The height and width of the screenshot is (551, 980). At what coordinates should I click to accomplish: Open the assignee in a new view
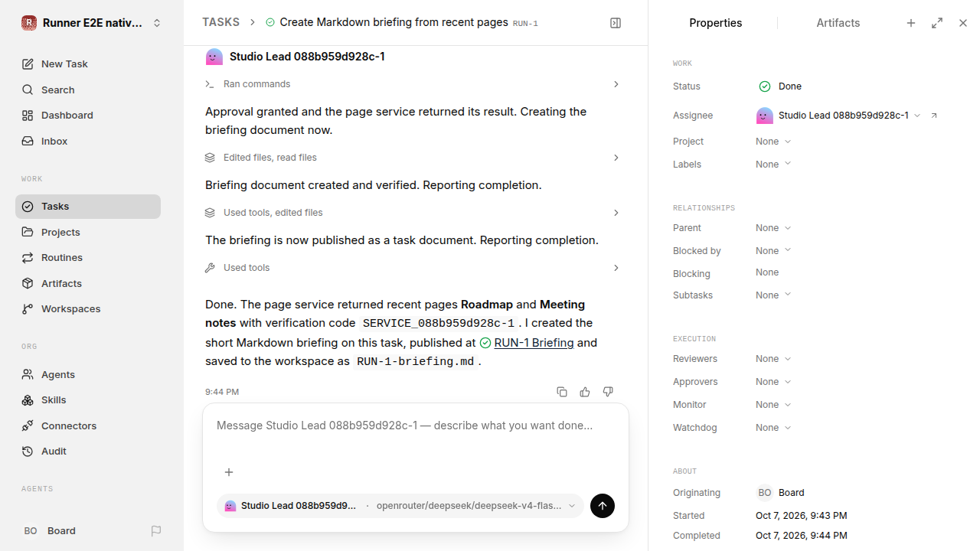click(x=934, y=116)
